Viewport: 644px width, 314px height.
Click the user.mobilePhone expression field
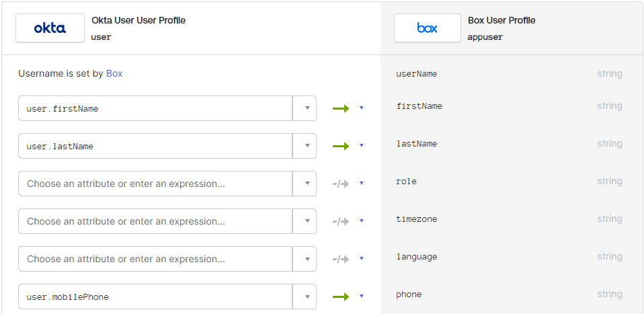pos(155,297)
